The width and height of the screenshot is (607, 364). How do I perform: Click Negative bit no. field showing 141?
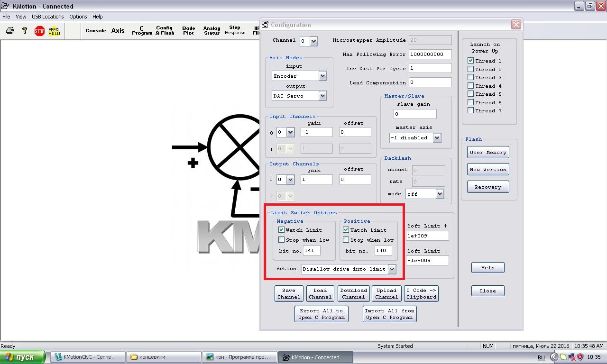(312, 250)
